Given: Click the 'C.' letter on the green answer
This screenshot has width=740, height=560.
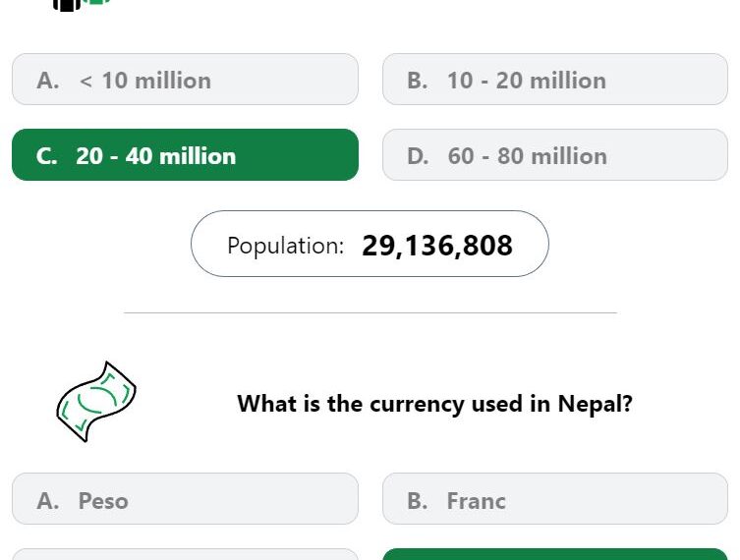Looking at the screenshot, I should (47, 156).
